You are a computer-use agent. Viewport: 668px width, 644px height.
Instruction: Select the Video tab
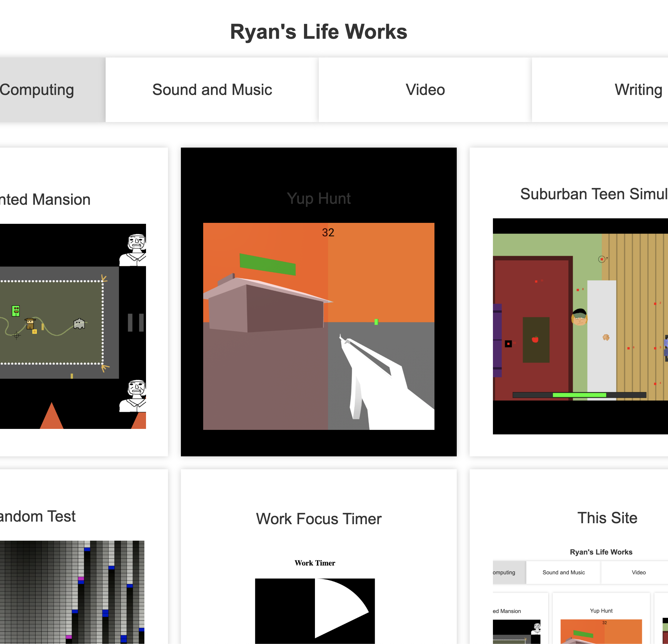click(425, 89)
